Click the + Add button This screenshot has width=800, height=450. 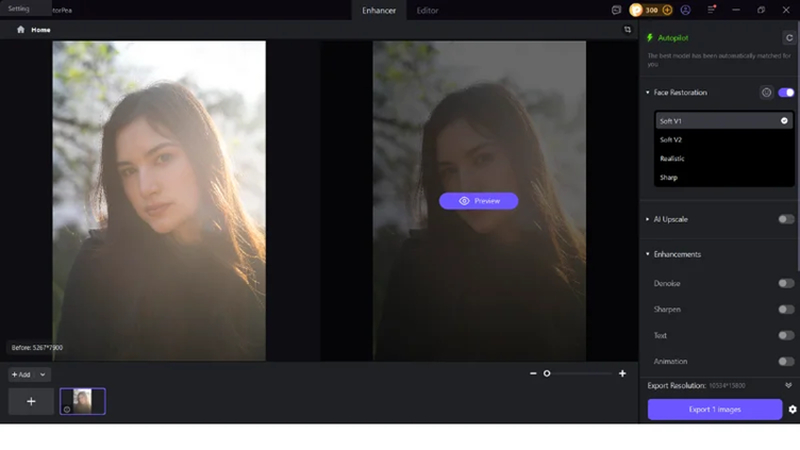click(x=21, y=374)
